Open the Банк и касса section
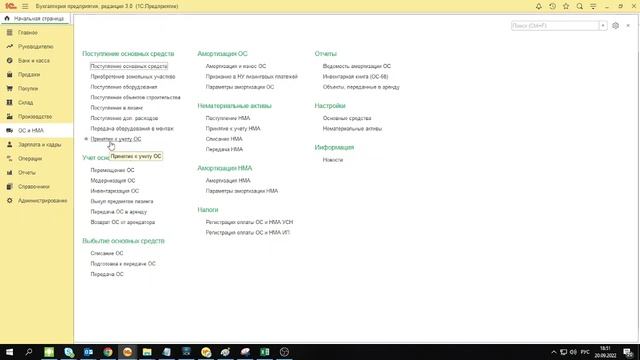 click(34, 60)
